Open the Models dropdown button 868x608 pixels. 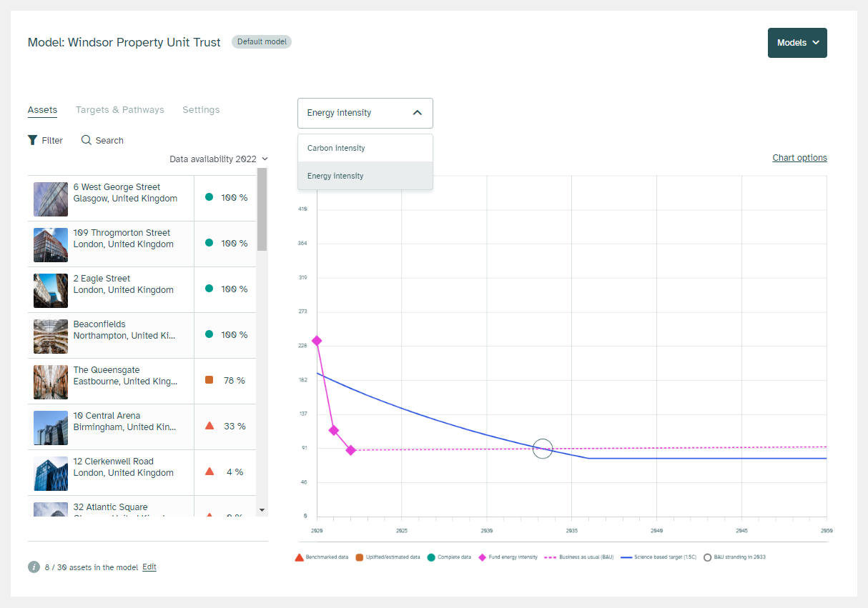pyautogui.click(x=797, y=43)
